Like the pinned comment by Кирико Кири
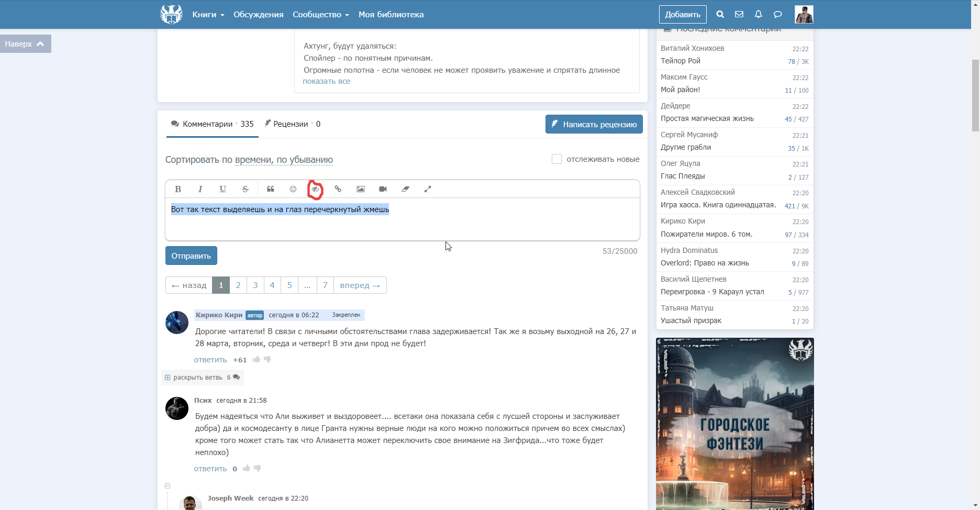 pos(257,359)
